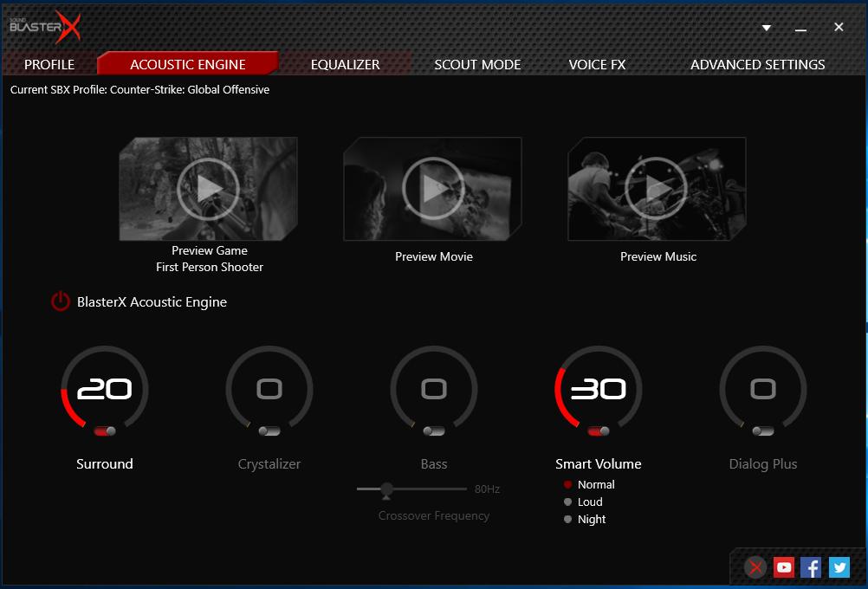Play the Preview Game video
Screen dimensions: 868x589
pos(208,189)
